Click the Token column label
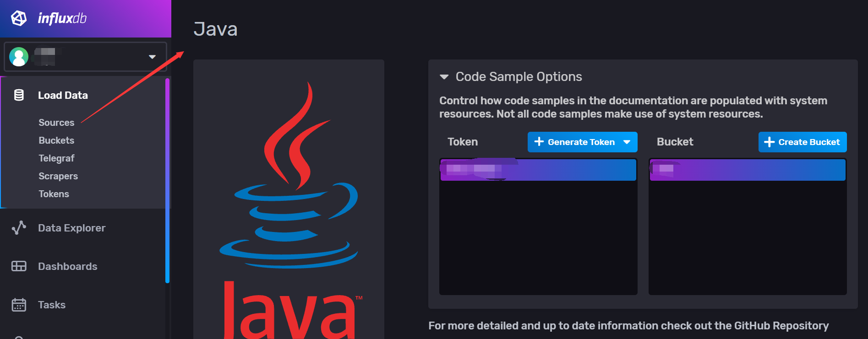Viewport: 868px width, 339px height. click(463, 142)
